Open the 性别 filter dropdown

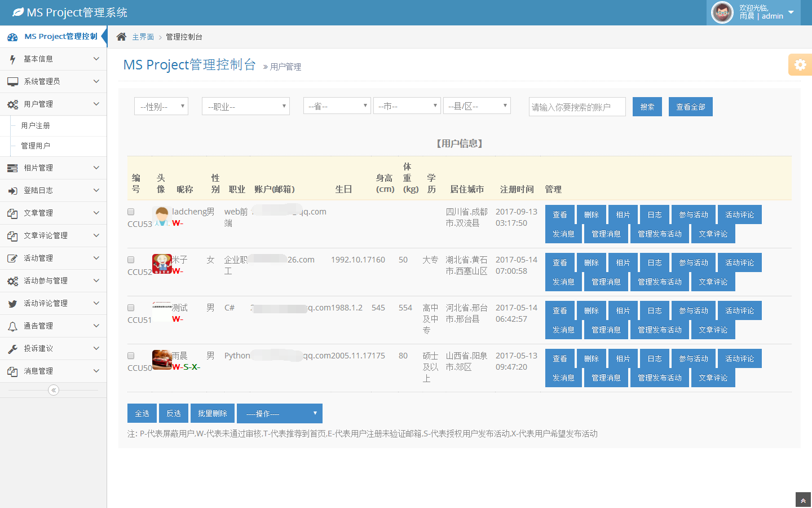(x=161, y=106)
